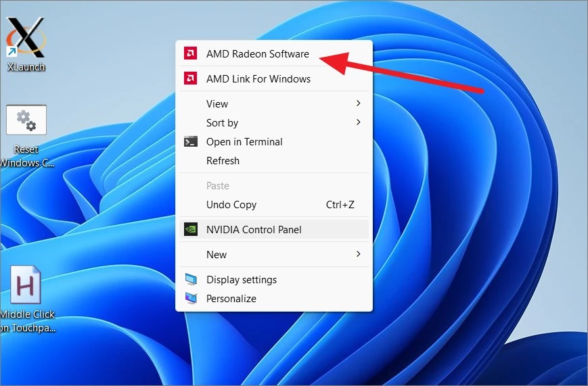The image size is (588, 386).
Task: Click the Ctrl+Z shortcut text
Action: [x=340, y=205]
